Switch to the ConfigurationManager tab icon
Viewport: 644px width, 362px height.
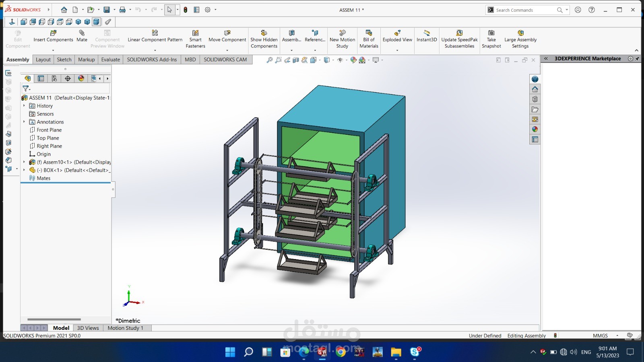pyautogui.click(x=54, y=78)
